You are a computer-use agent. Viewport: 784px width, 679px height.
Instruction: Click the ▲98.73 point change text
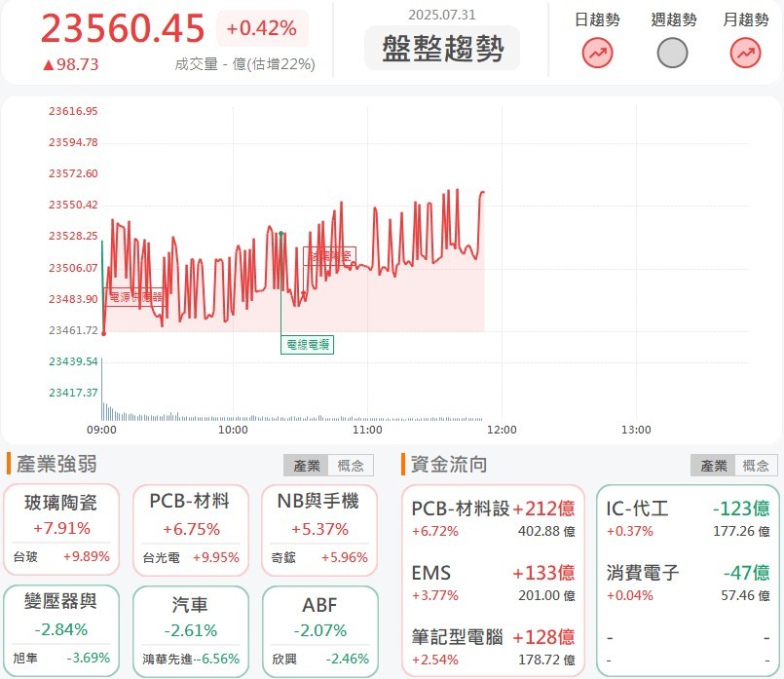pyautogui.click(x=70, y=64)
